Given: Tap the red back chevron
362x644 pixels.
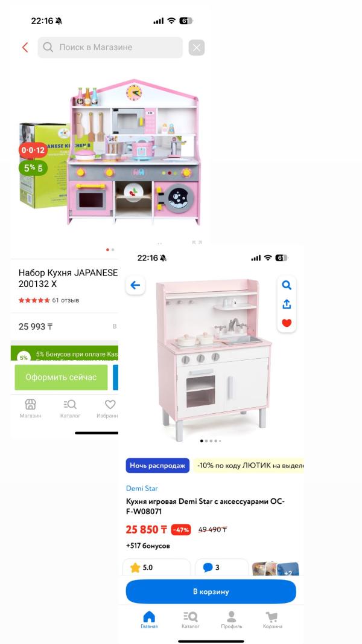Looking at the screenshot, I should pos(25,47).
